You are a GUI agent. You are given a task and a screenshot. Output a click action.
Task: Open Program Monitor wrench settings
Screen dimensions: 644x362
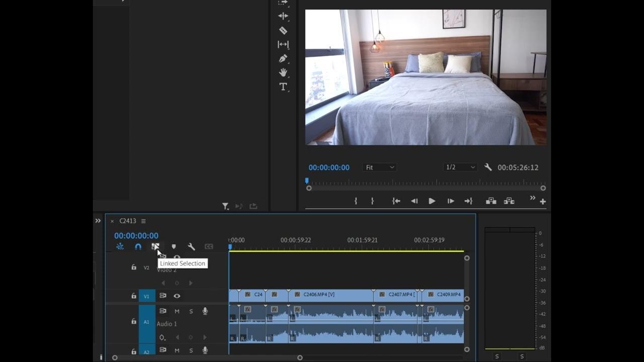click(x=488, y=167)
